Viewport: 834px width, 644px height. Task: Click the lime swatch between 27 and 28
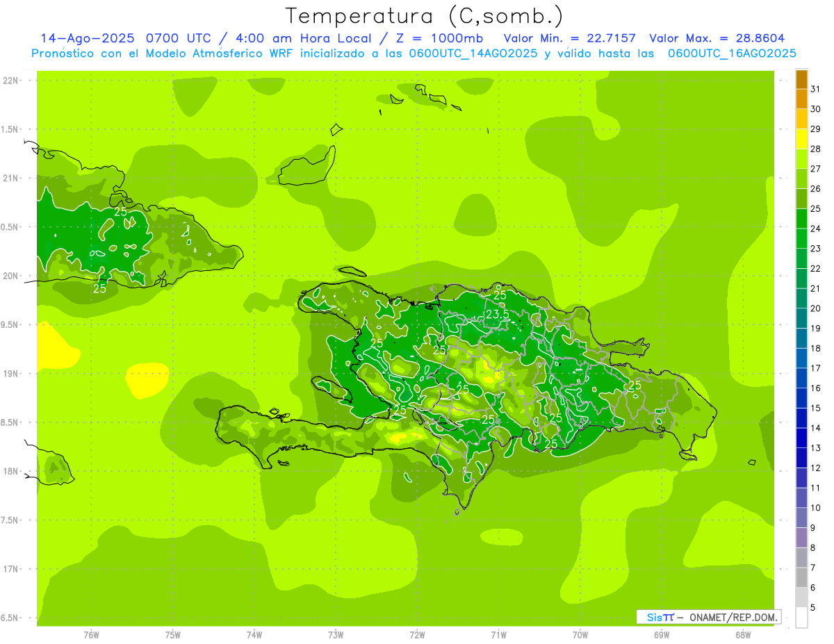pos(801,159)
